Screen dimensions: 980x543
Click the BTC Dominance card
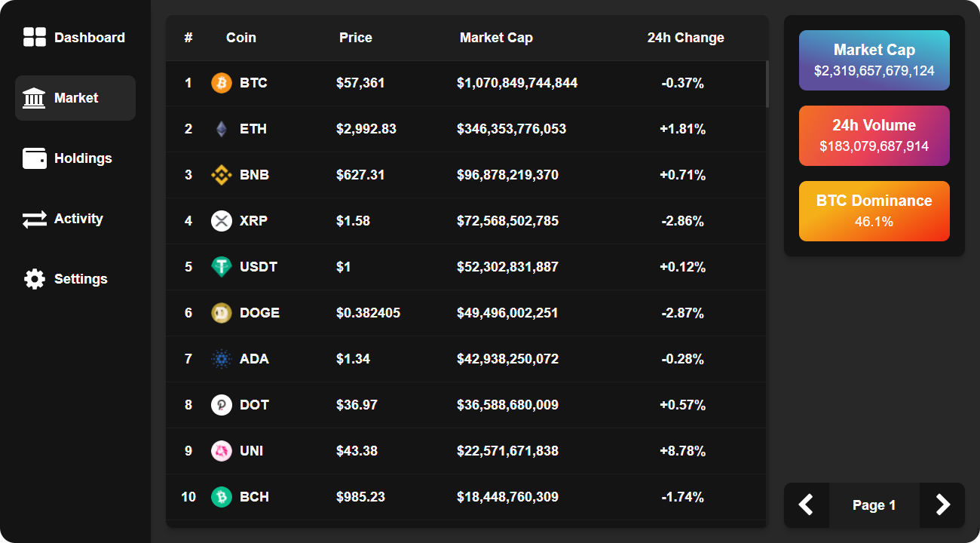pyautogui.click(x=874, y=211)
